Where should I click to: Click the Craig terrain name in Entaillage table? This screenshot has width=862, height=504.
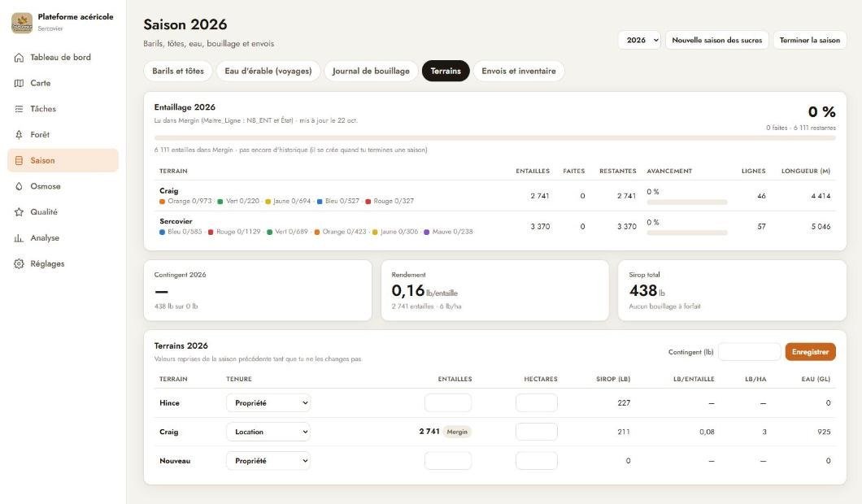(x=169, y=191)
